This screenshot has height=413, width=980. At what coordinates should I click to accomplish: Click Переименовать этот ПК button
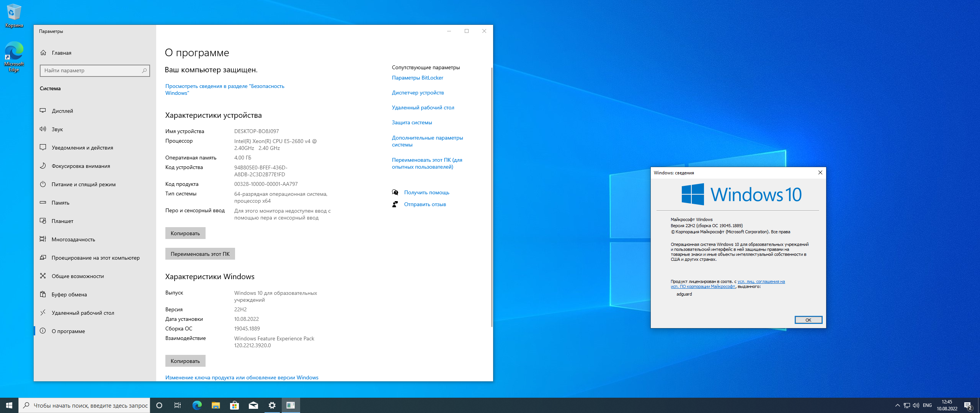click(200, 254)
